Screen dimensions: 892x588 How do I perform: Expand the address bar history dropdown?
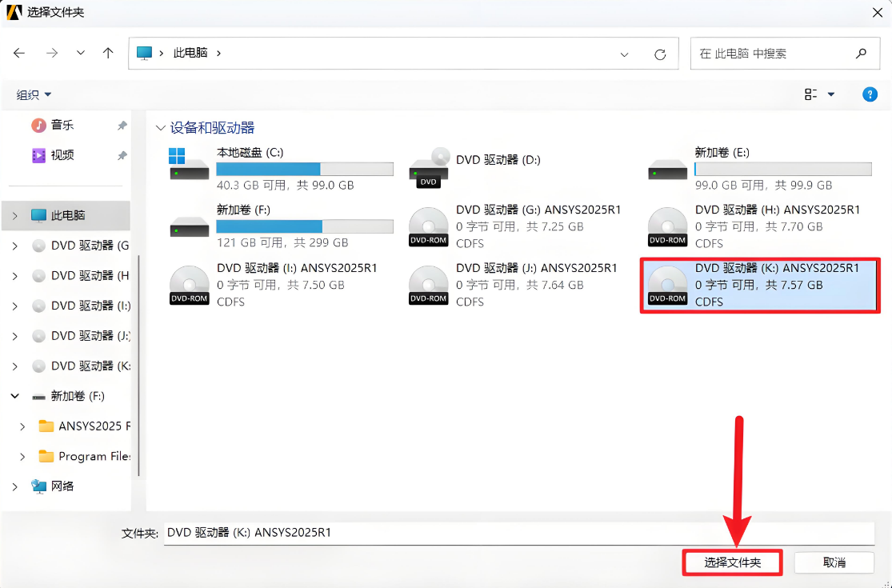pyautogui.click(x=624, y=54)
